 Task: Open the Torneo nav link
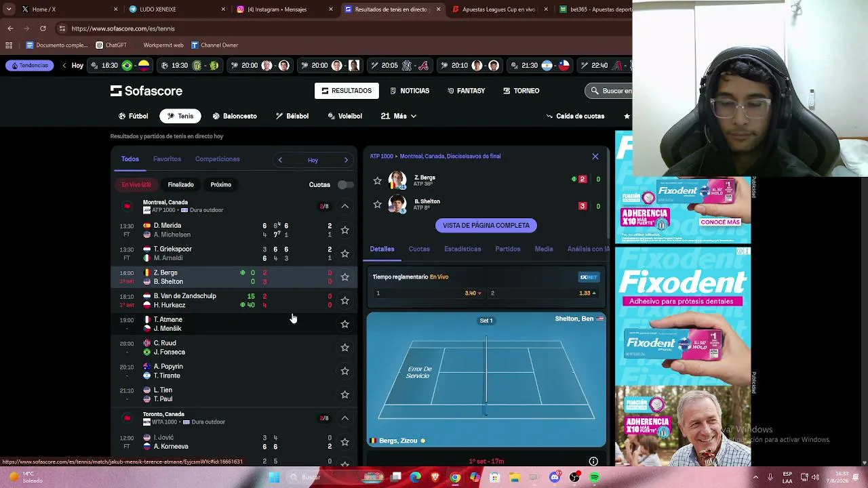coord(521,91)
